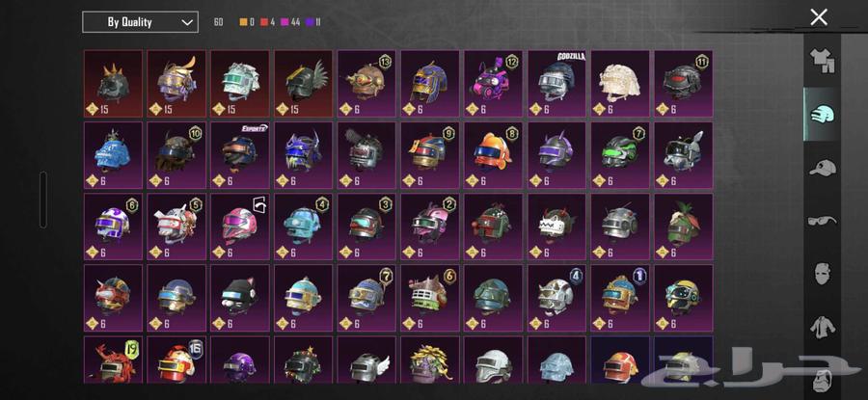Screen dimensions: 868x400
Task: Click the level 13 badge on steampunk helmet
Action: coord(385,62)
